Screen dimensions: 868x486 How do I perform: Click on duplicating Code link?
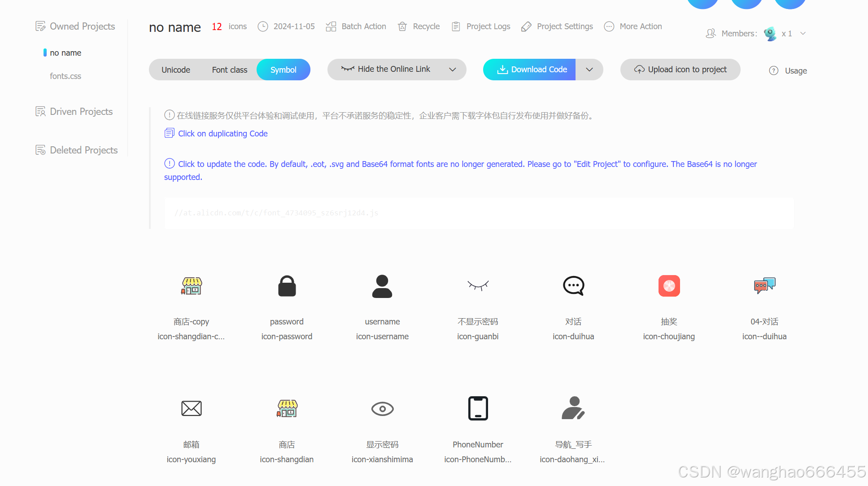coord(222,134)
